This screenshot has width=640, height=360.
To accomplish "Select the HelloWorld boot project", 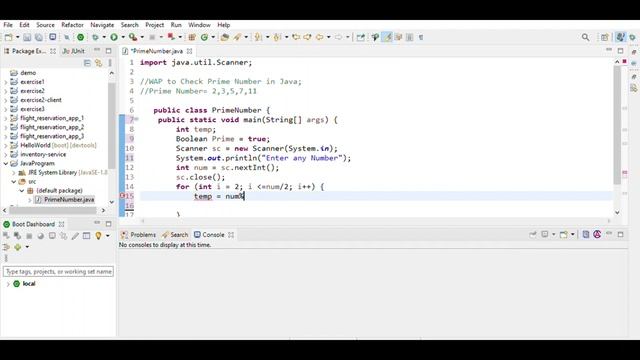I will click(58, 145).
